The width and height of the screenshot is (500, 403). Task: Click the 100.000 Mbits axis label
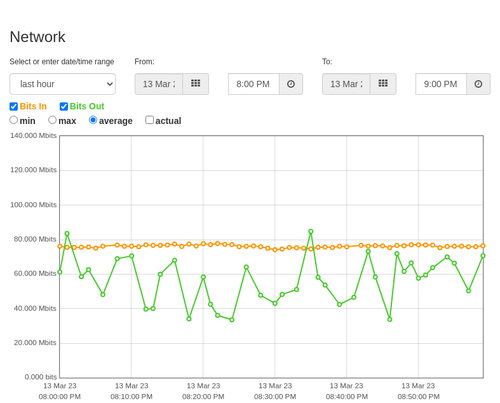click(x=33, y=205)
